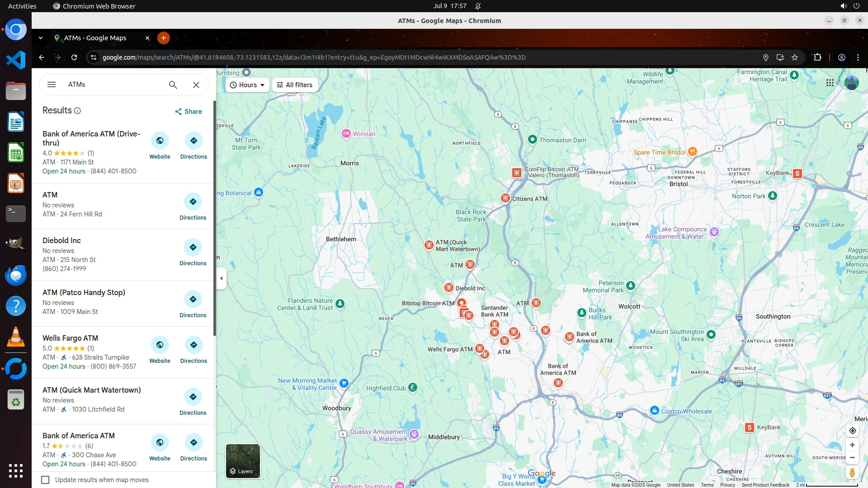Open Street View Pegman icon
Viewport: 868px width, 488px height.
[852, 473]
